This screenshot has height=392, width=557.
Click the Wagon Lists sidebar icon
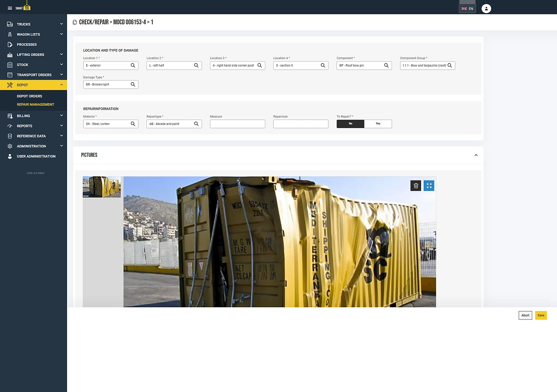tap(10, 34)
